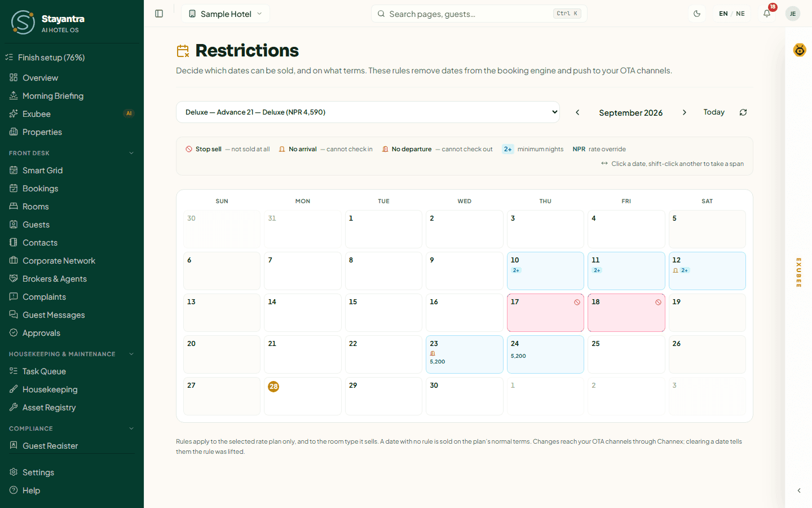Viewport: 812px width, 508px height.
Task: Collapse the Exubee side panel chevron
Action: pos(799,491)
